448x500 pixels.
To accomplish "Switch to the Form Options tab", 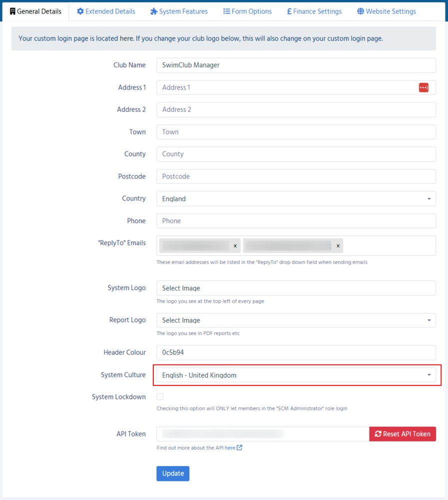I will point(247,11).
